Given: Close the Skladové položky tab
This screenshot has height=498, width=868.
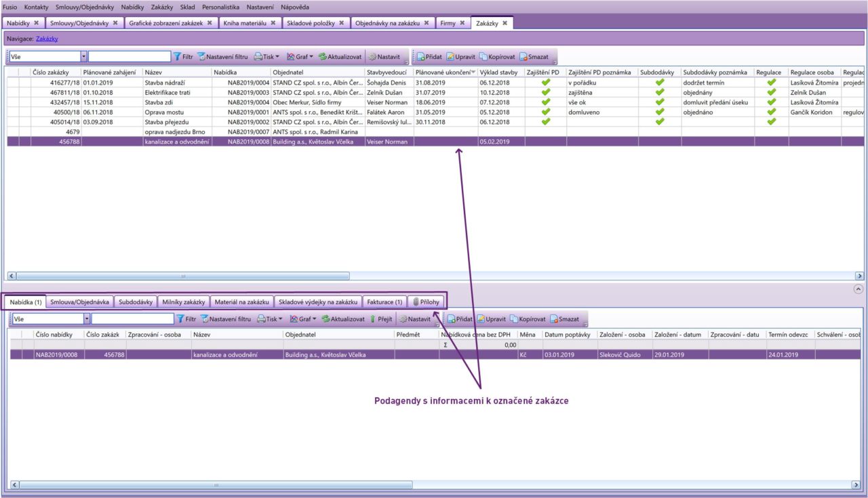Looking at the screenshot, I should 341,23.
